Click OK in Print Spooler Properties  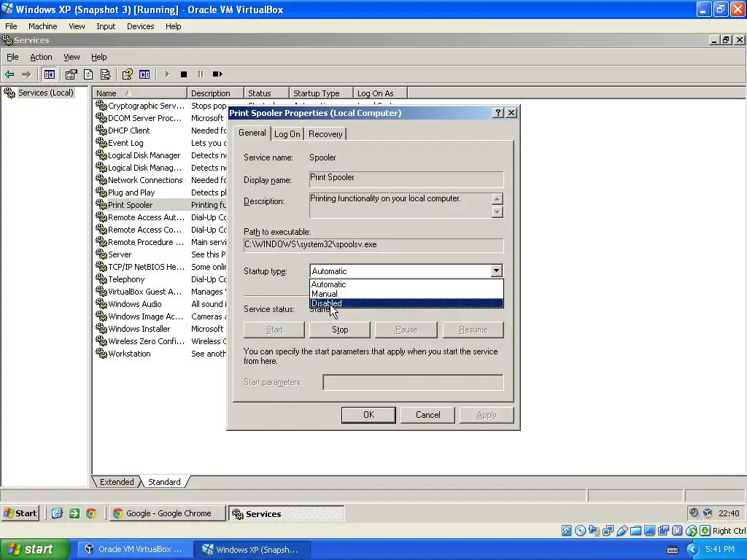coord(368,415)
